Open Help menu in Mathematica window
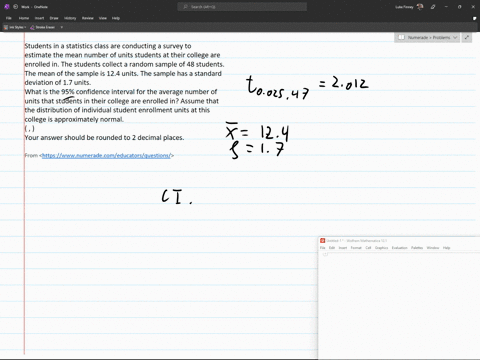 point(446,248)
